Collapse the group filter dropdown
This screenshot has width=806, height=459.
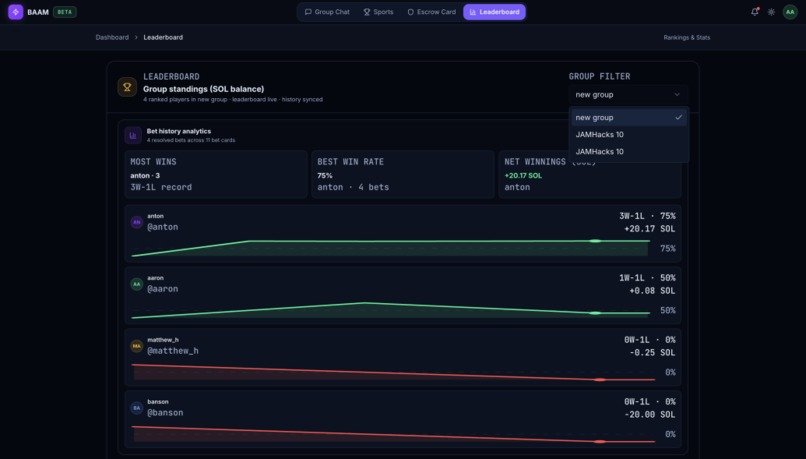[x=628, y=95]
